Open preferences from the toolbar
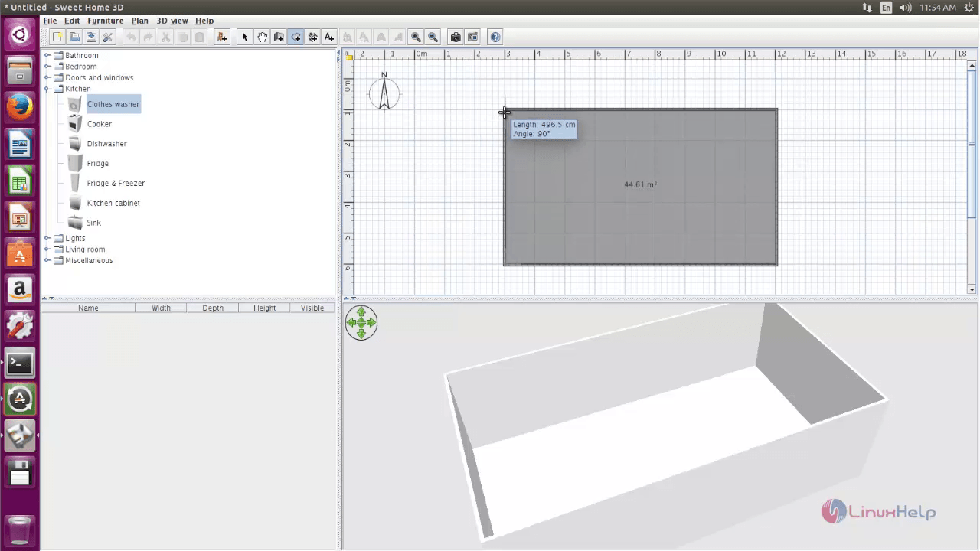 (108, 37)
